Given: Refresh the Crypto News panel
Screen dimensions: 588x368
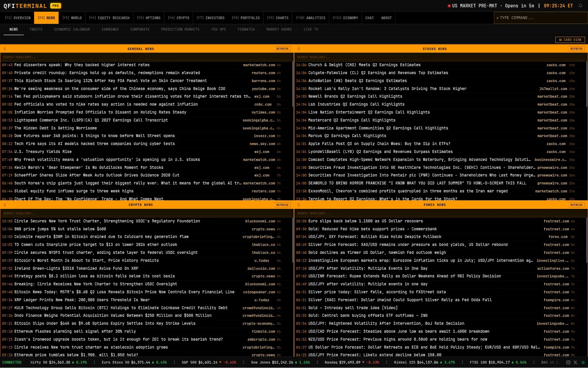Looking at the screenshot, I should (282, 205).
